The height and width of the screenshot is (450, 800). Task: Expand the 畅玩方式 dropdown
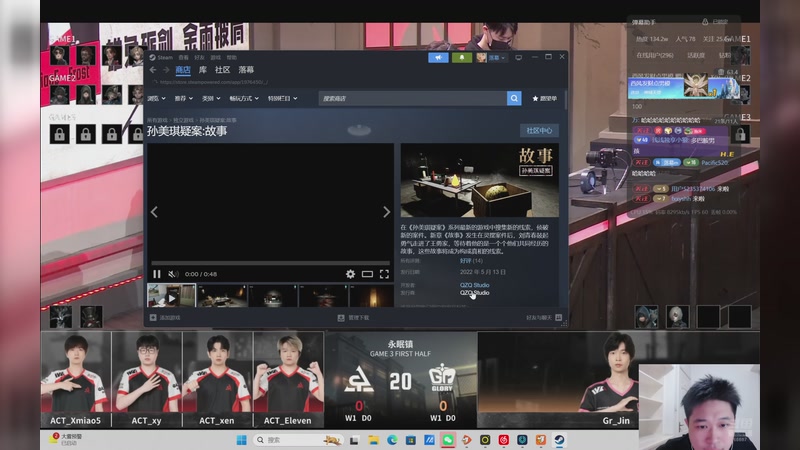[244, 98]
